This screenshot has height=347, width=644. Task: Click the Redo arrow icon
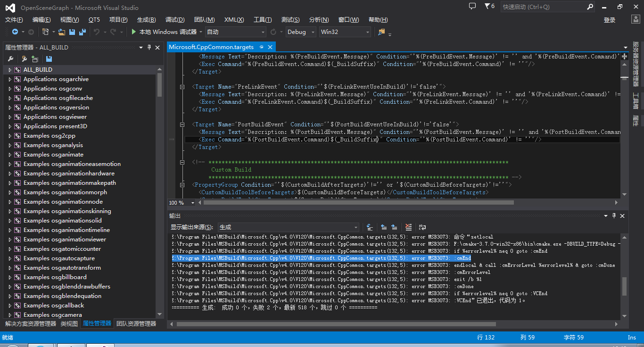pyautogui.click(x=113, y=32)
